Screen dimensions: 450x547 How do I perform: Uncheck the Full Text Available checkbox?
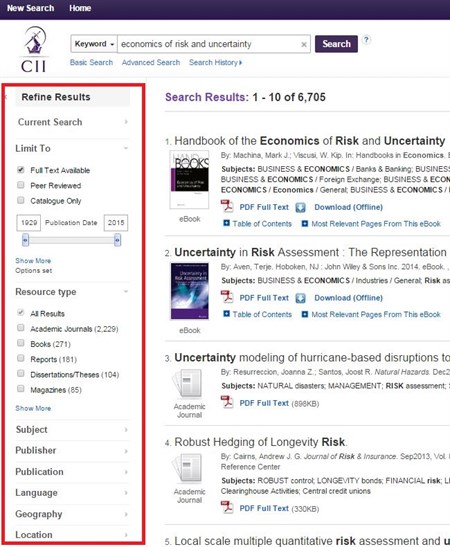click(21, 170)
